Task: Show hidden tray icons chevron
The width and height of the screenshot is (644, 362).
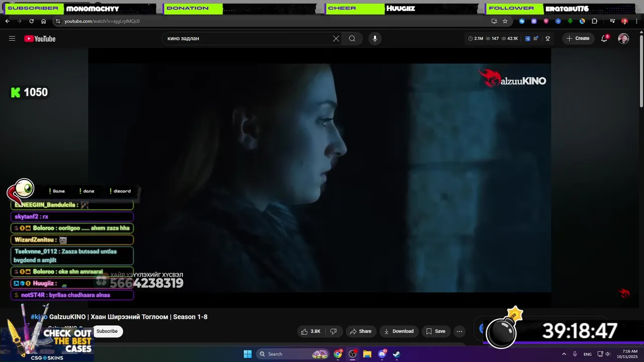Action: pos(564,354)
